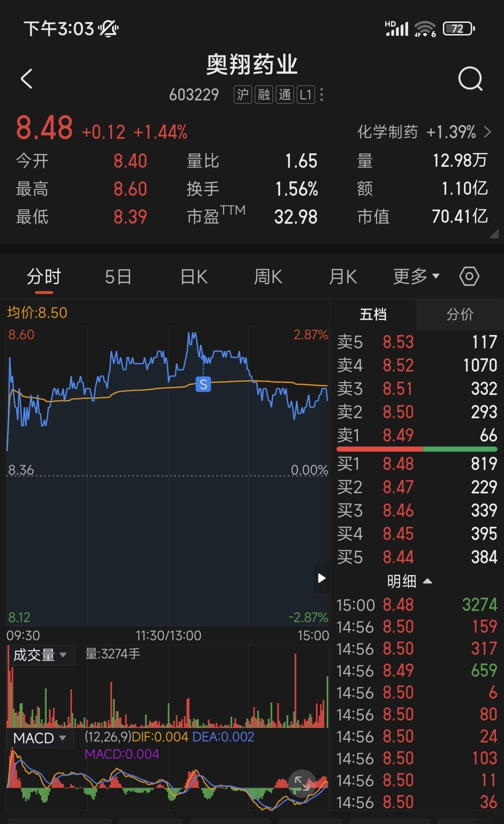Open the three-dot options next to L1

pos(322,95)
